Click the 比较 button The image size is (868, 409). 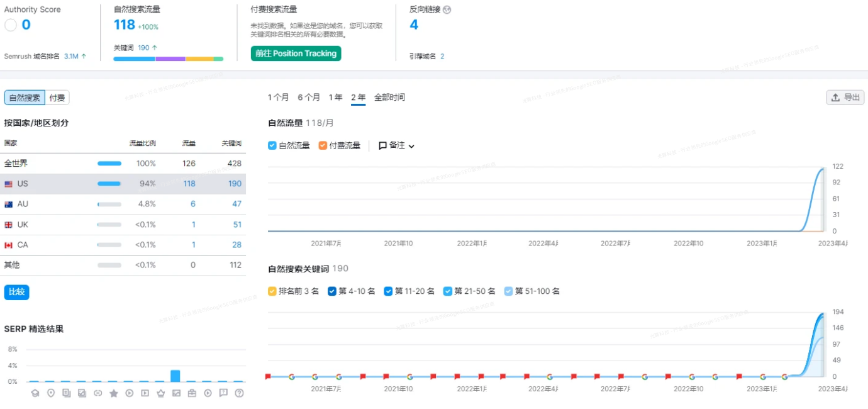(16, 292)
